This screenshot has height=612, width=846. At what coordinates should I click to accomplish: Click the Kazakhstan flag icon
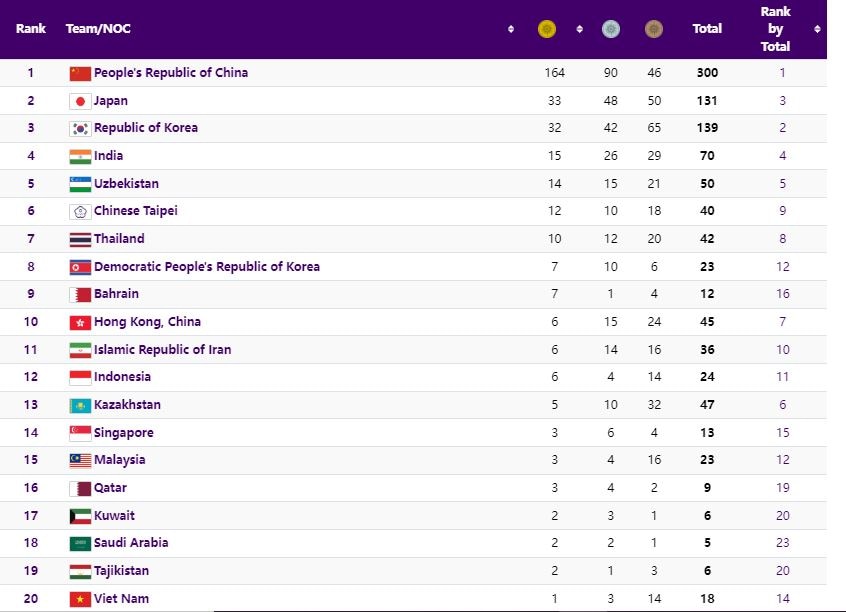pyautogui.click(x=80, y=405)
